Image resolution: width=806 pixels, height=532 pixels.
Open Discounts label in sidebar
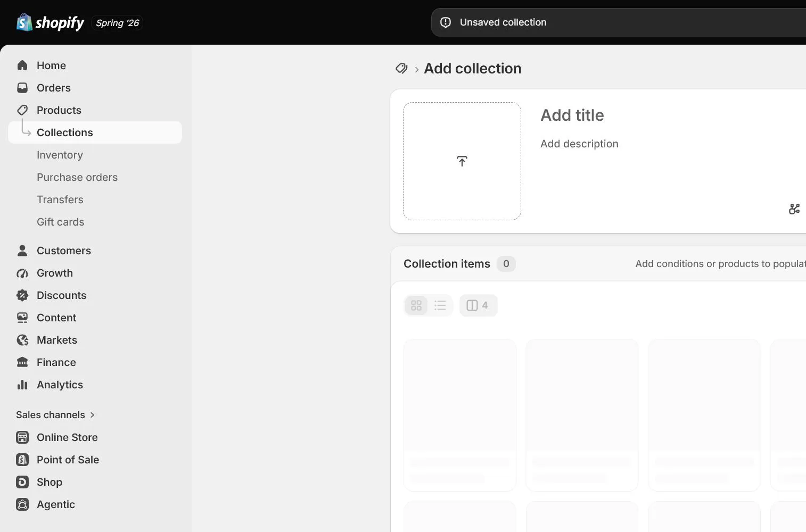click(62, 295)
